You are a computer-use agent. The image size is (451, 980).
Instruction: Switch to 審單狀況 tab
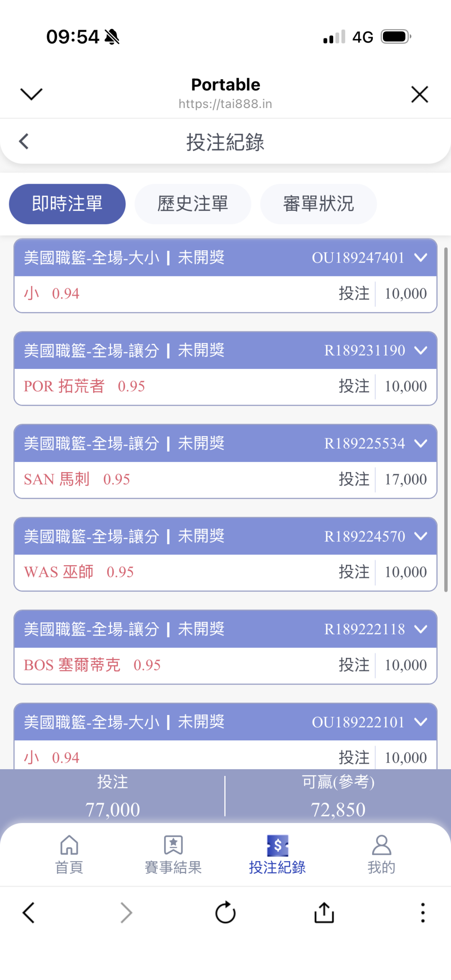coord(318,204)
